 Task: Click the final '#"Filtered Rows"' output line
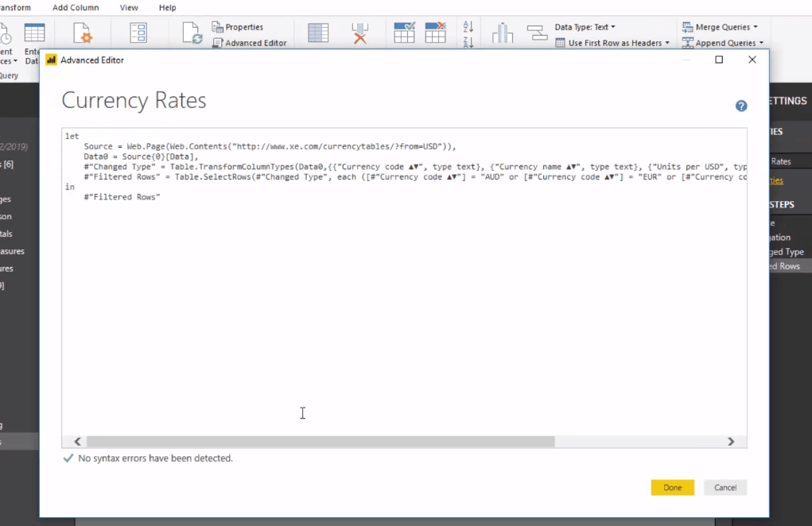pos(122,197)
